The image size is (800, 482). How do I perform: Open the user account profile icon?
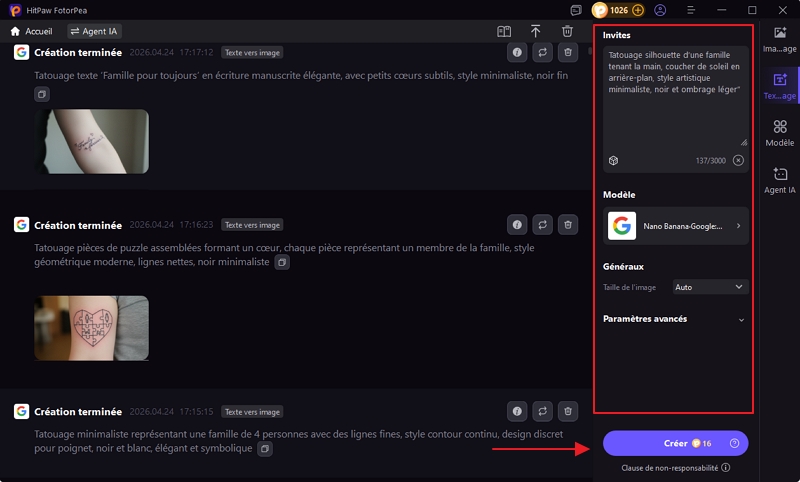(660, 10)
